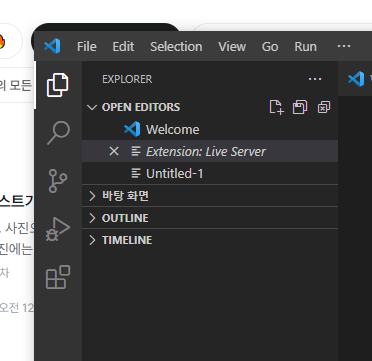Show hidden menus via title bar ellipsis

344,46
